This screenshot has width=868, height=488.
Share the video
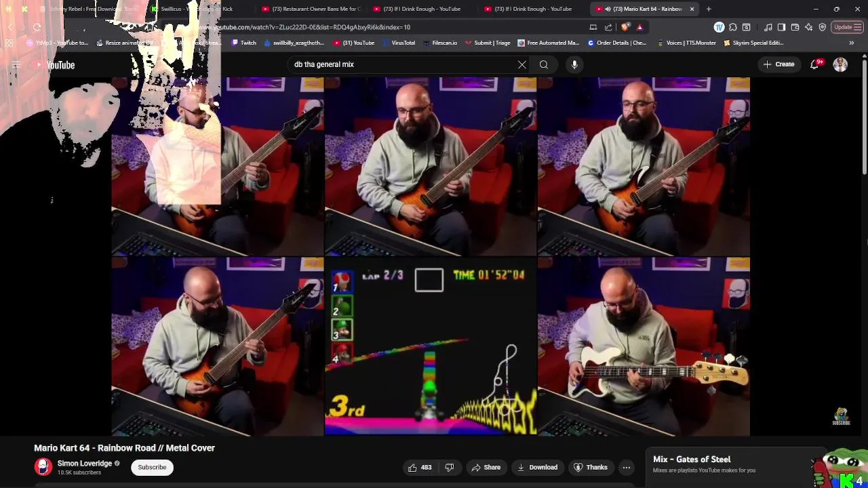pyautogui.click(x=486, y=467)
